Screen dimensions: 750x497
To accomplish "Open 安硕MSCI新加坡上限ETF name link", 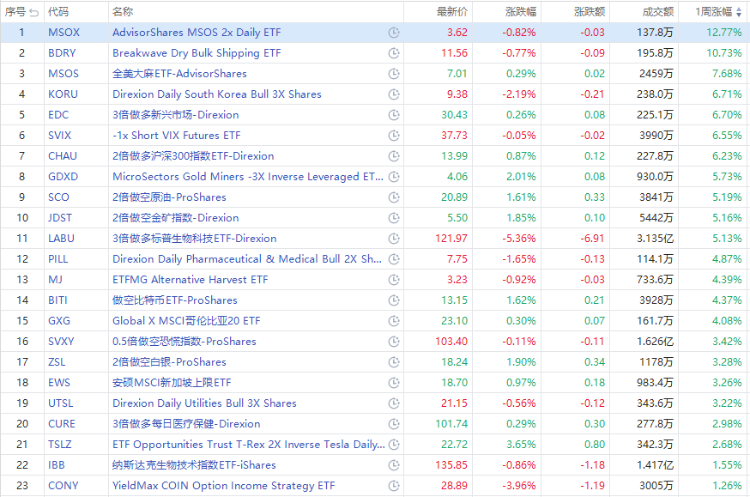I will coord(172,383).
